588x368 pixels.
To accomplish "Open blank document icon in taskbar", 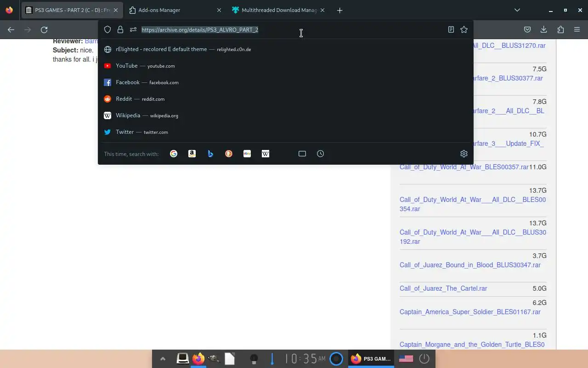I will click(x=230, y=358).
